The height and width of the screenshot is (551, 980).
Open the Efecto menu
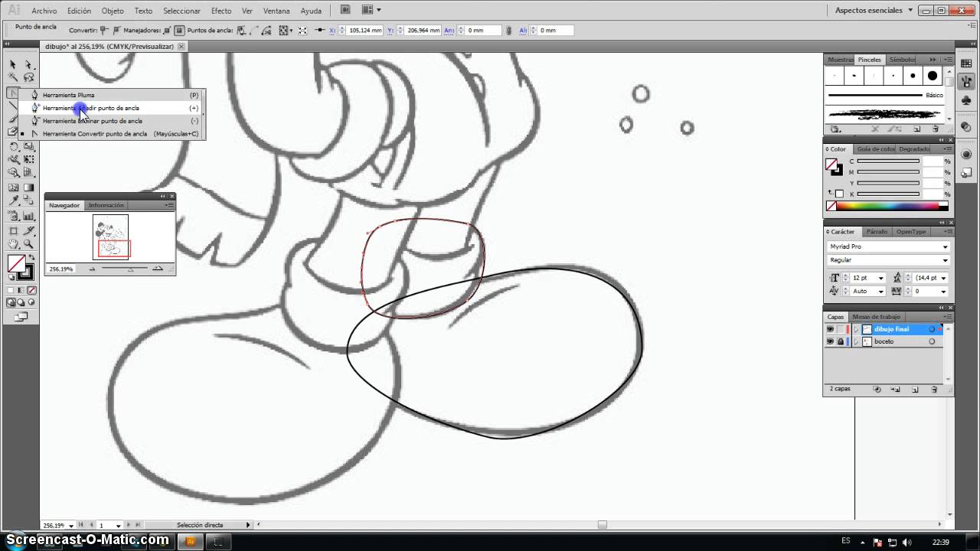click(221, 11)
